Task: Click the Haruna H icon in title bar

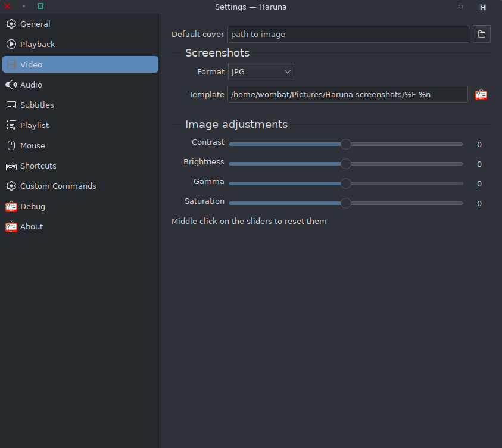Action: 483,7
